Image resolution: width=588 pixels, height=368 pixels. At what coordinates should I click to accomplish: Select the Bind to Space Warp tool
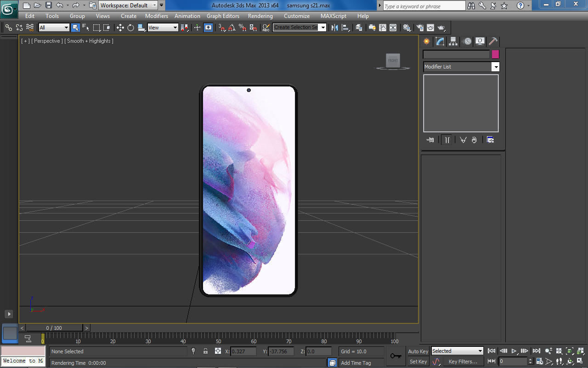pos(30,28)
